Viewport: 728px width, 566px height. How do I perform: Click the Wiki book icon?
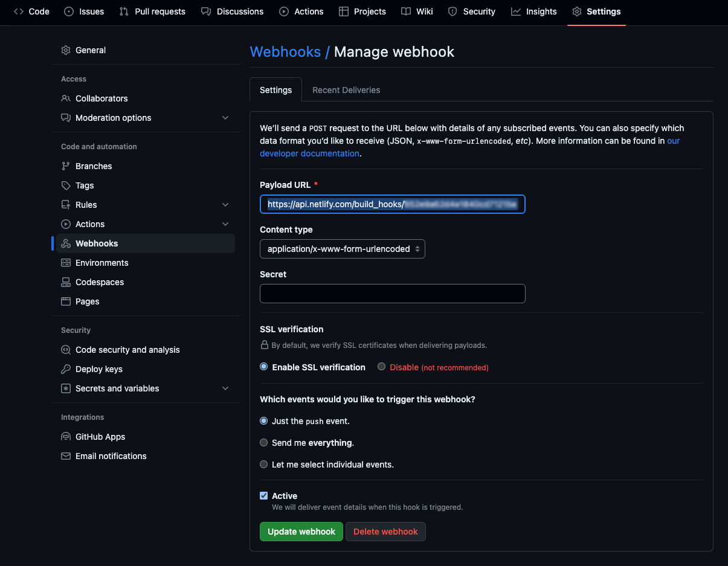click(x=405, y=11)
